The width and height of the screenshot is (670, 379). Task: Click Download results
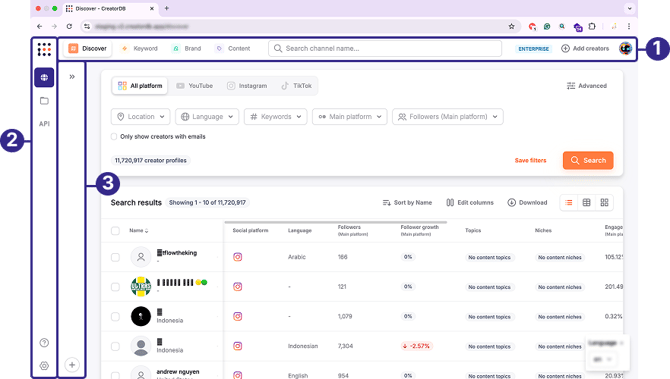pos(527,203)
